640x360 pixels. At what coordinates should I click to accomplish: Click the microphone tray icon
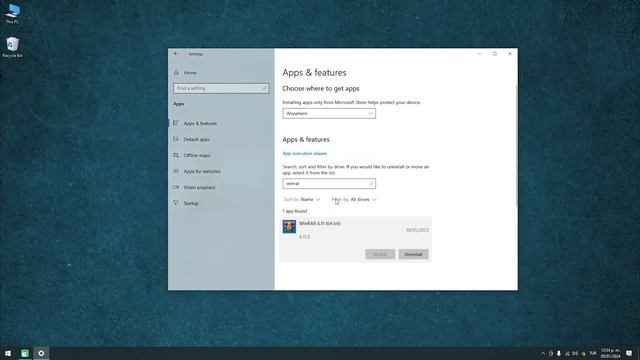pos(559,353)
